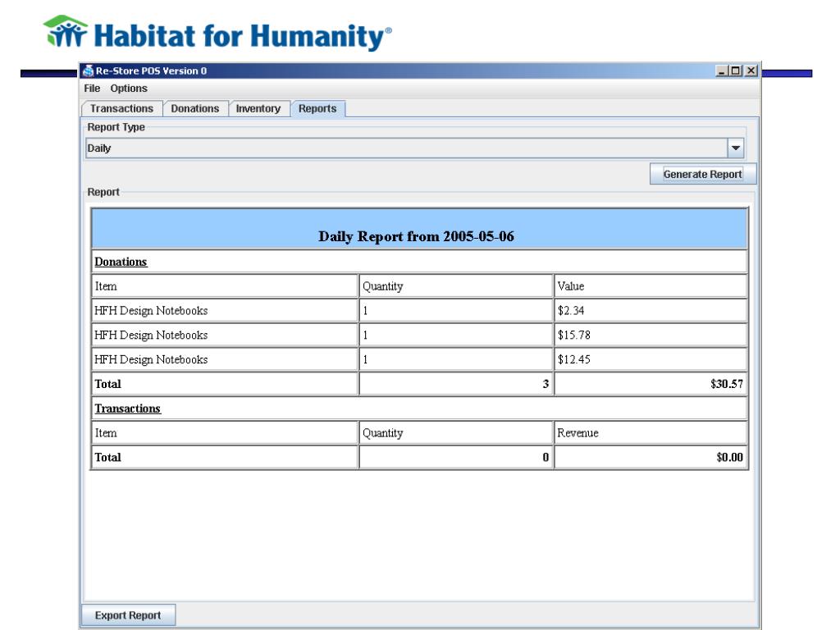
Task: Click the Habitat for Humanity logo
Action: click(x=217, y=34)
